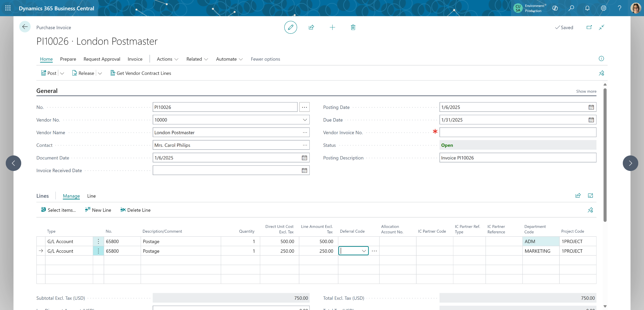The height and width of the screenshot is (310, 644).
Task: Click the back arrow button
Action: (x=25, y=27)
